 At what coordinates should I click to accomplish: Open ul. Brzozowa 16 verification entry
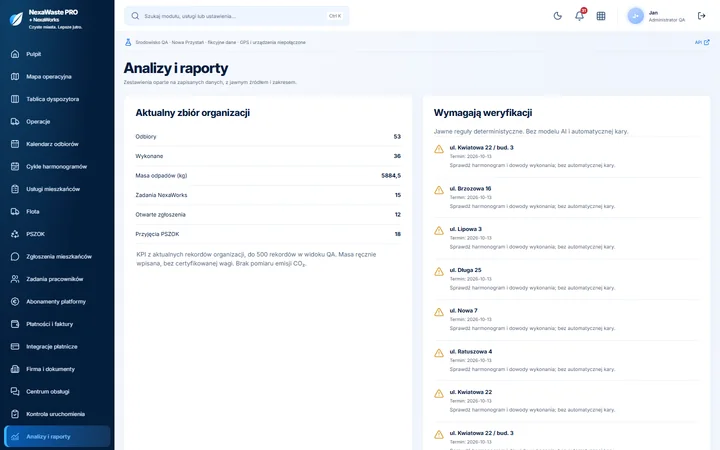pos(567,197)
